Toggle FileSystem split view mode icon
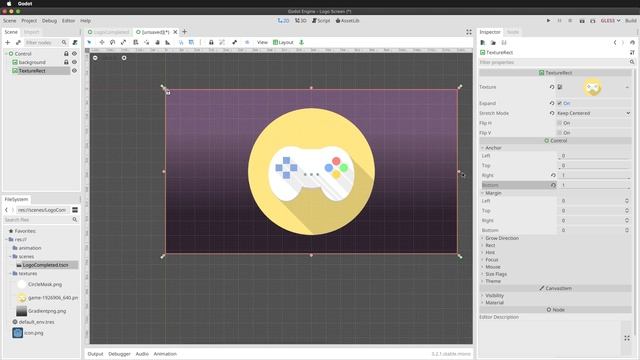The width and height of the screenshot is (640, 360). point(75,210)
